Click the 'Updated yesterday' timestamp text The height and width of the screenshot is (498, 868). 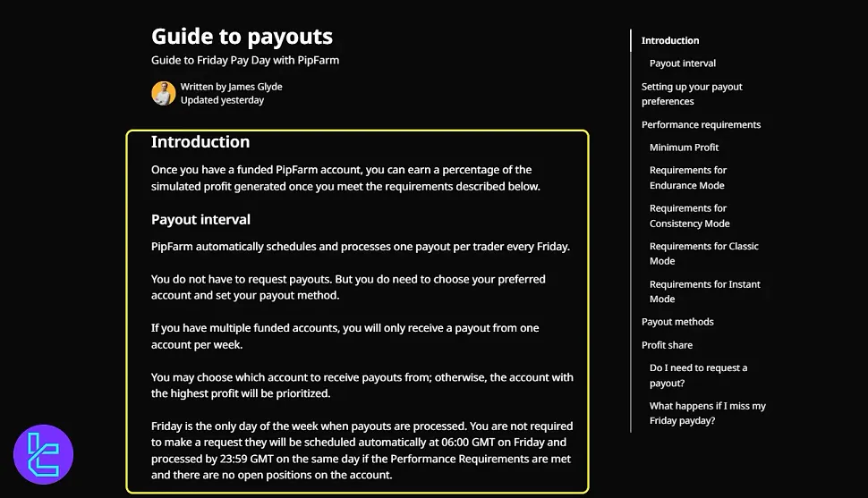(x=222, y=100)
